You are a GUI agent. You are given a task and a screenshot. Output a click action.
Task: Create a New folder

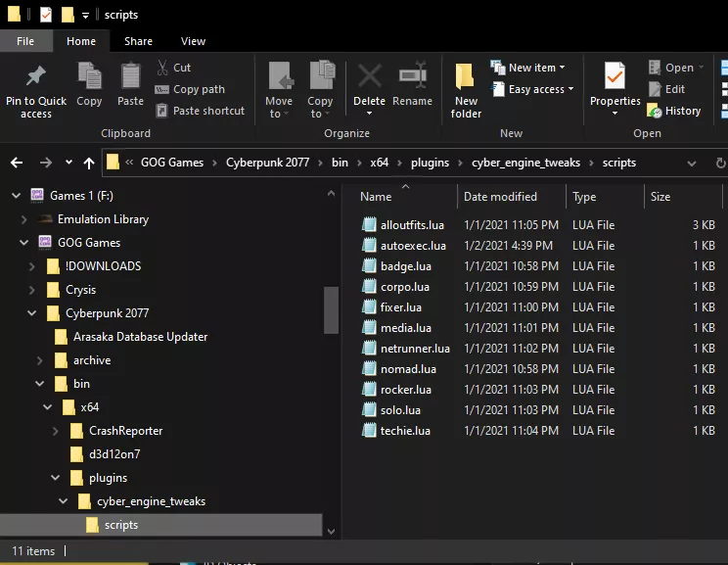466,90
